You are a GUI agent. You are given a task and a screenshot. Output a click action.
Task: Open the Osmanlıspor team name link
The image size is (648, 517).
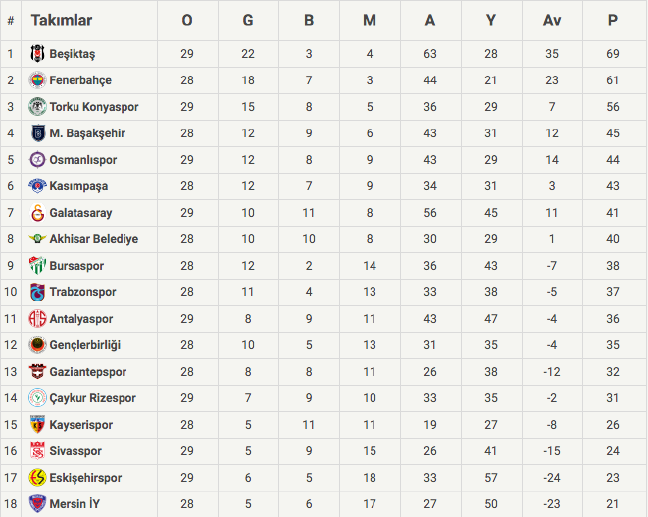[83, 160]
